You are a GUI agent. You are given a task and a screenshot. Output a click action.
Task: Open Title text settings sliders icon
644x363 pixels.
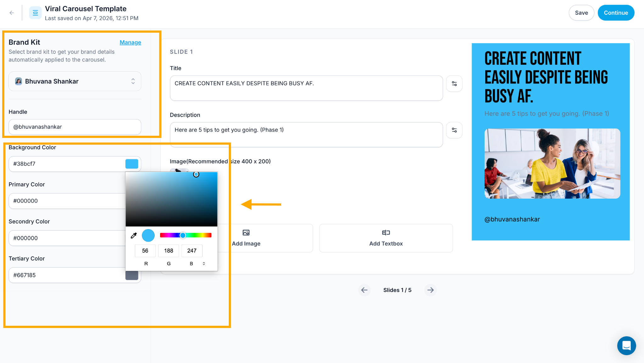(454, 84)
